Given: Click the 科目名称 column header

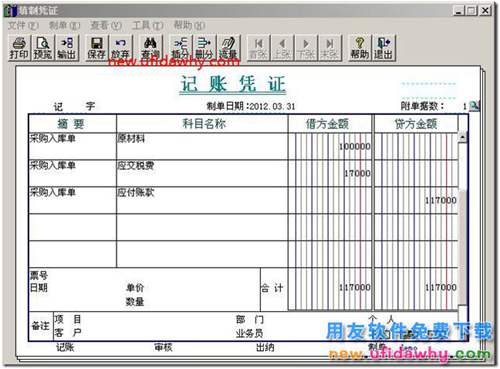Looking at the screenshot, I should tap(202, 124).
